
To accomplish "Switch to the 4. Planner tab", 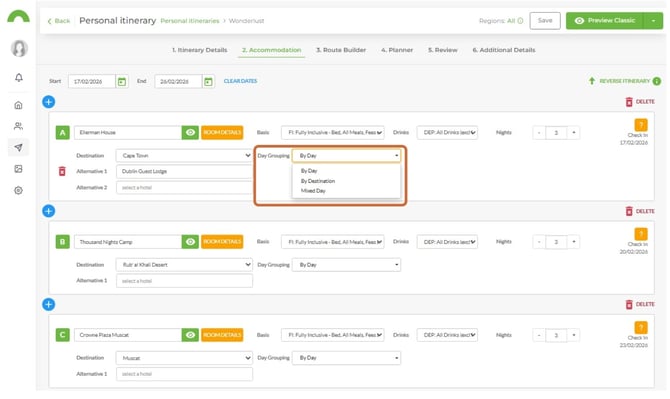I will pyautogui.click(x=397, y=50).
